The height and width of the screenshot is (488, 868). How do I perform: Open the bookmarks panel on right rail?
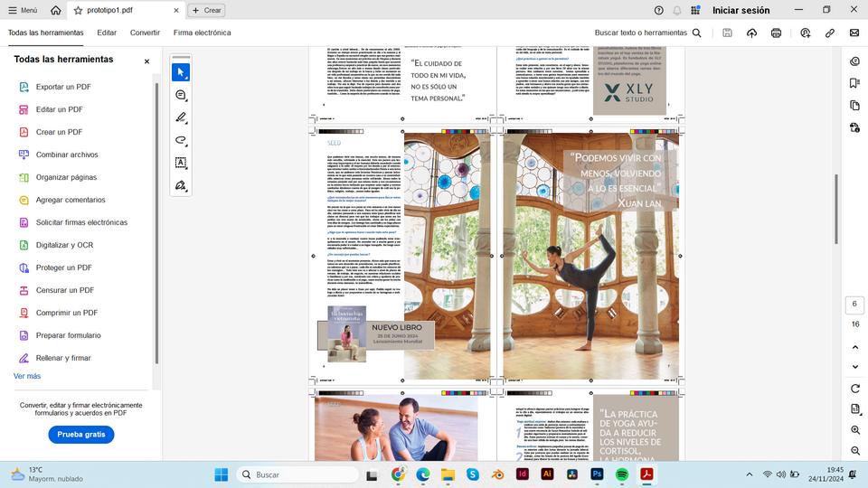pos(854,83)
